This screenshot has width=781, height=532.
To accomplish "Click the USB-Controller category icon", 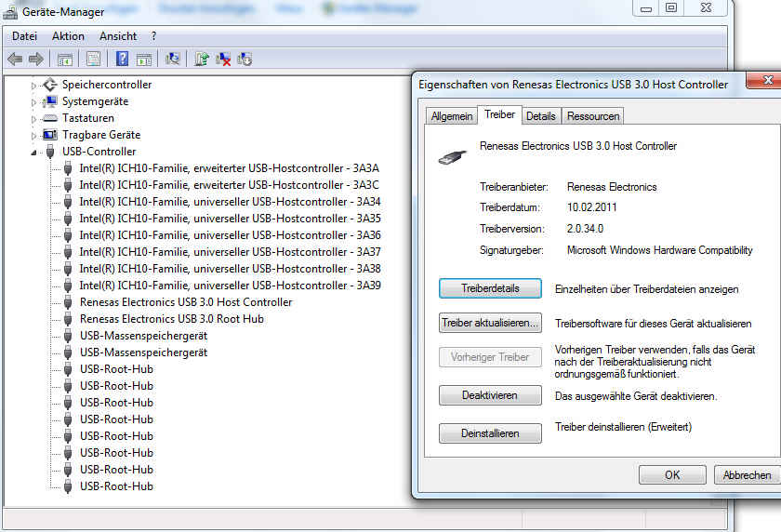I will point(50,152).
